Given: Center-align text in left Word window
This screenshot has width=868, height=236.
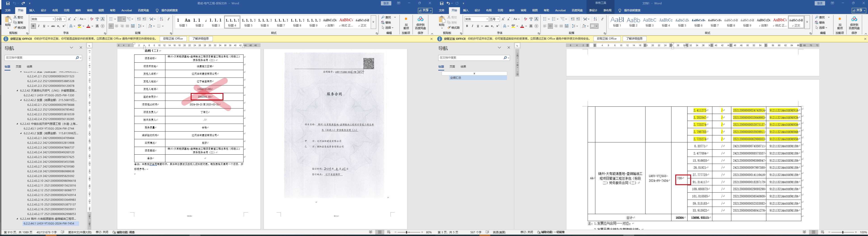Looking at the screenshot, I should pyautogui.click(x=117, y=26).
